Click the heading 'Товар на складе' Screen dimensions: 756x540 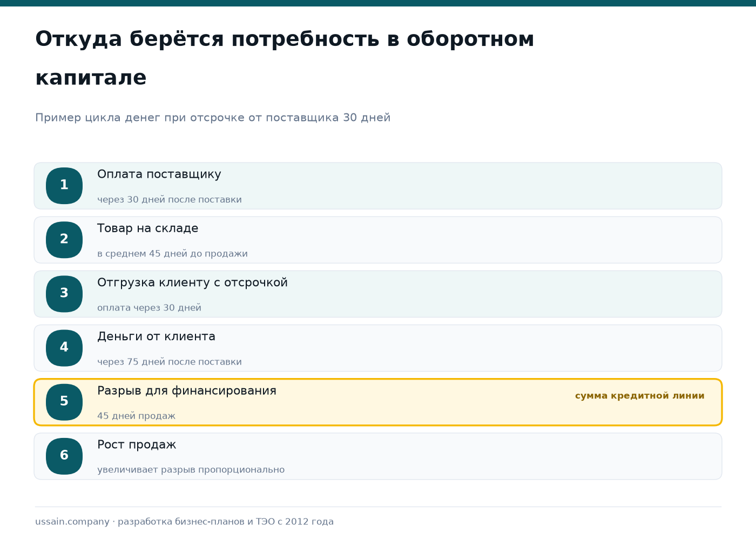[148, 228]
